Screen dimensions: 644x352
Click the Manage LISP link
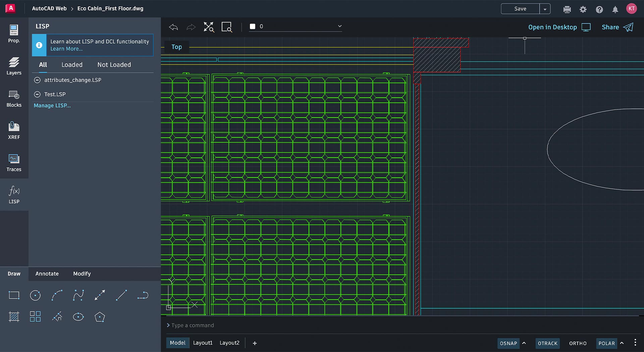tap(52, 106)
